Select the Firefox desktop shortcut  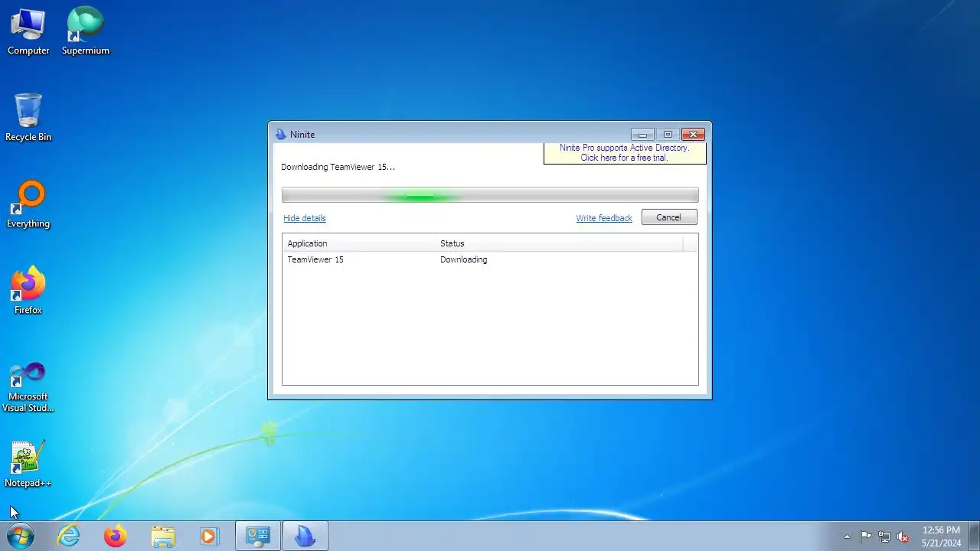28,290
